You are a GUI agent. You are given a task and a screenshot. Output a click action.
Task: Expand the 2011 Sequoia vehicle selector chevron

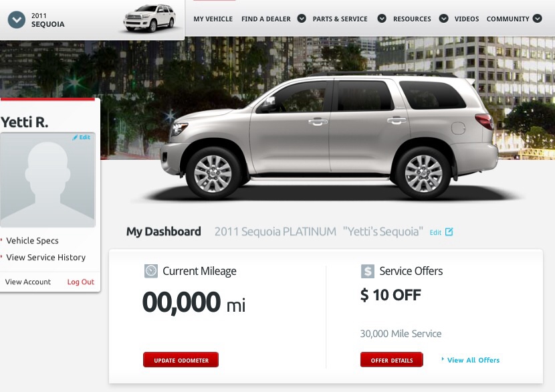[17, 20]
